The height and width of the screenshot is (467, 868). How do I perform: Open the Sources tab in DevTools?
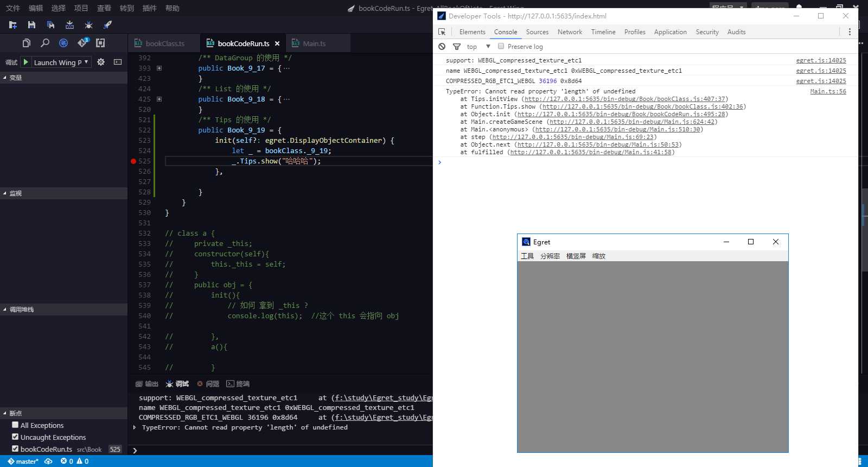[x=537, y=32]
